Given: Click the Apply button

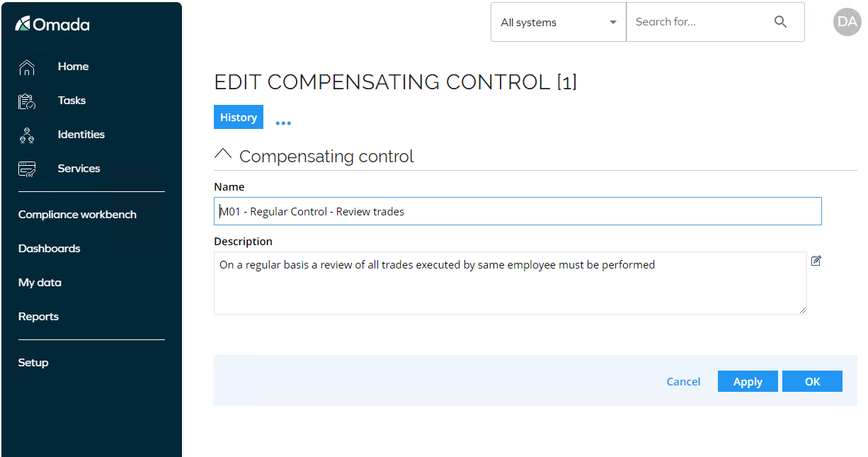Looking at the screenshot, I should tap(748, 381).
